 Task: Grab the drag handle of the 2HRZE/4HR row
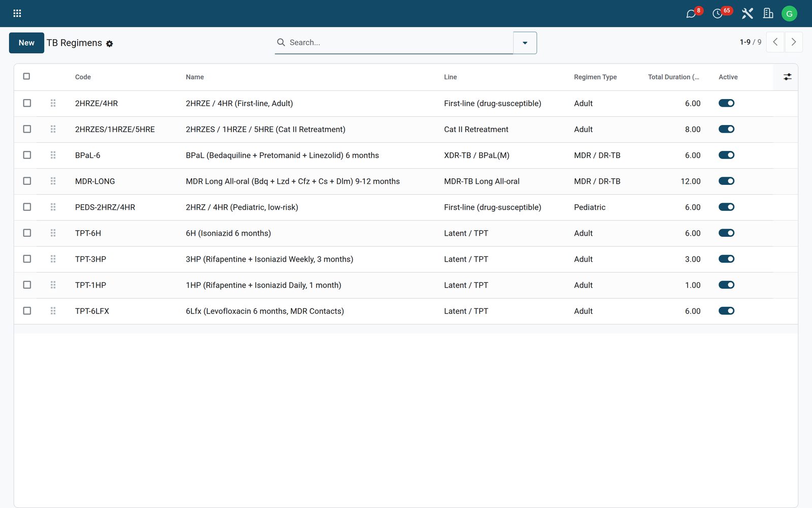pos(53,103)
